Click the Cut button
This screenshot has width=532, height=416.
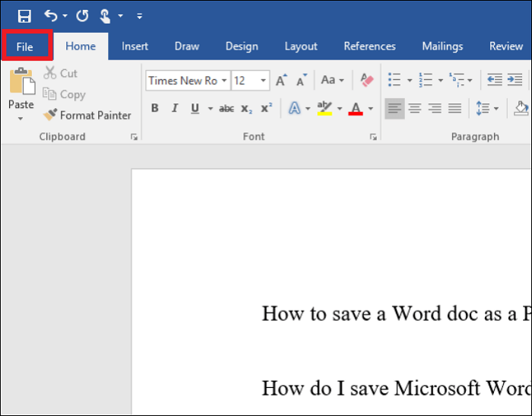coord(60,73)
